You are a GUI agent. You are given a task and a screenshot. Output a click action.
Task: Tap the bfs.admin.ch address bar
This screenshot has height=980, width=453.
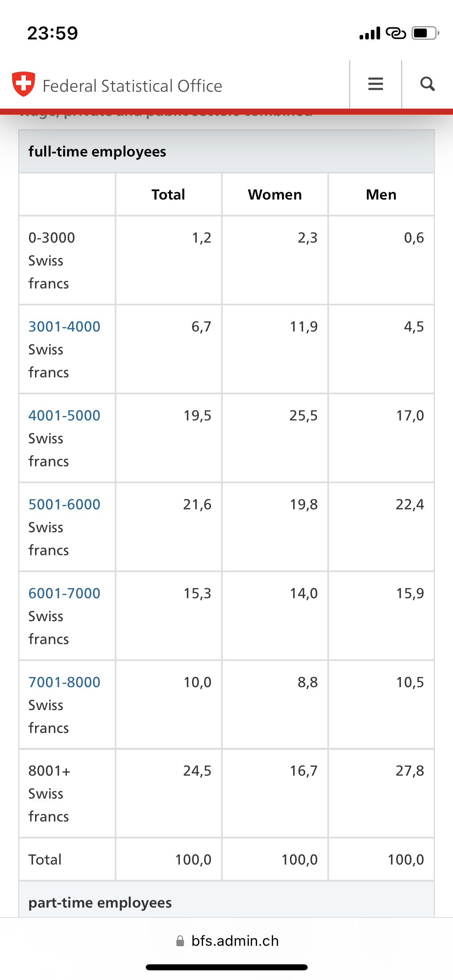pos(227,941)
